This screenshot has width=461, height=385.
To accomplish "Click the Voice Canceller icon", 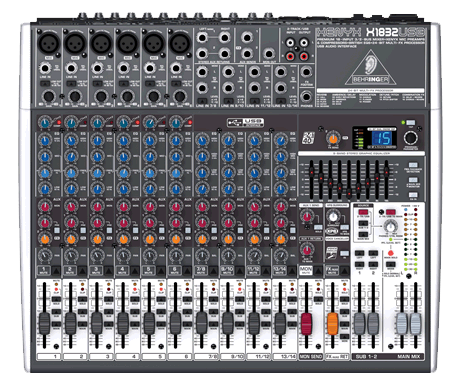I will coord(331,253).
